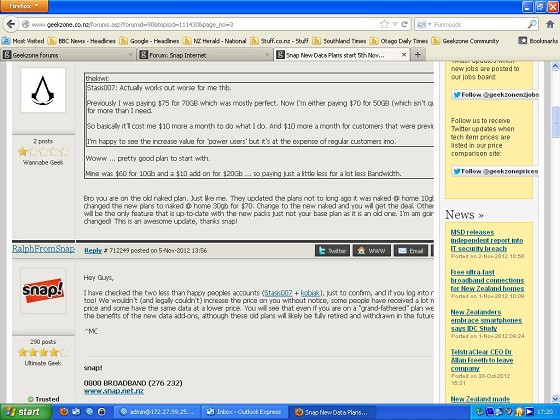Switch to admin@172.27.59.25 taskbar window
Screen dimensions: 560x420
[x=158, y=412]
